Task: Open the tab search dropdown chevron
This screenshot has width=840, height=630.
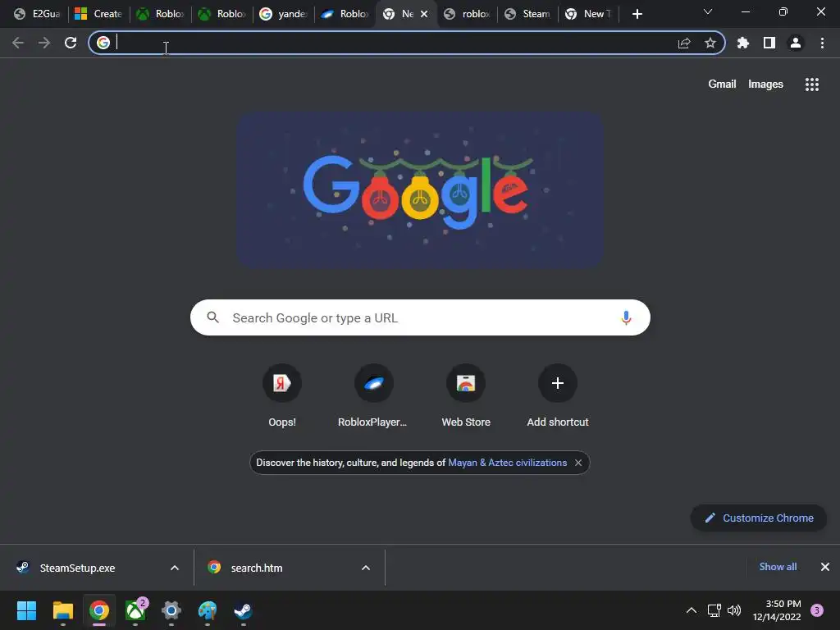Action: pos(708,11)
